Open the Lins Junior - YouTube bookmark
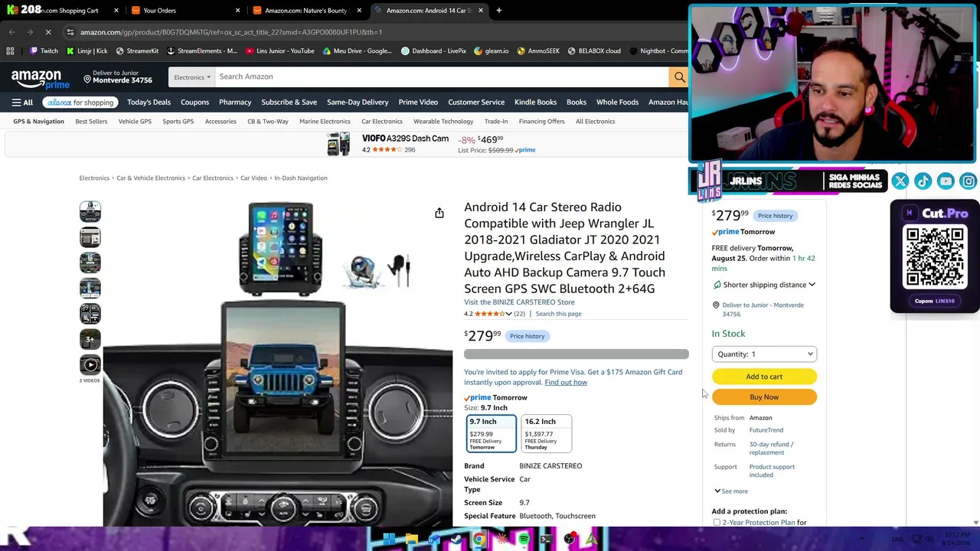The image size is (980, 551). (x=280, y=51)
